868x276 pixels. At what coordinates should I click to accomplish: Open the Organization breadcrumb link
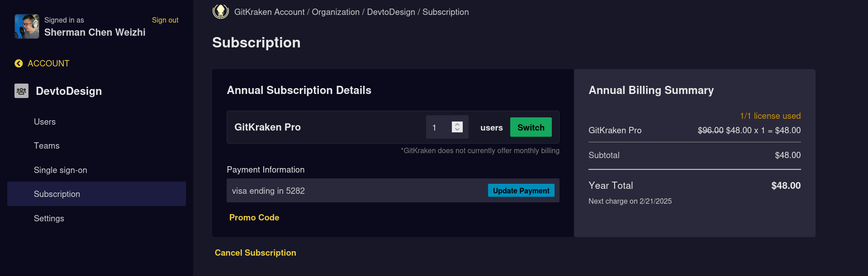click(x=335, y=12)
